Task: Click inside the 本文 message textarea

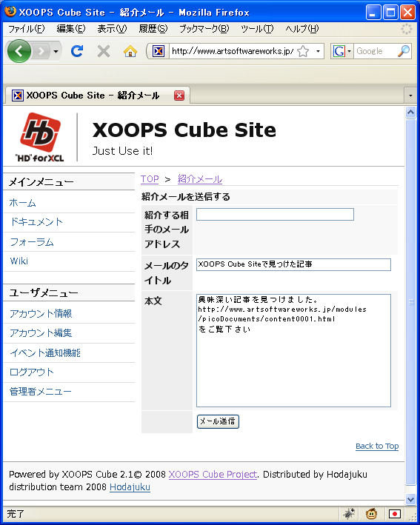Action: 293,350
